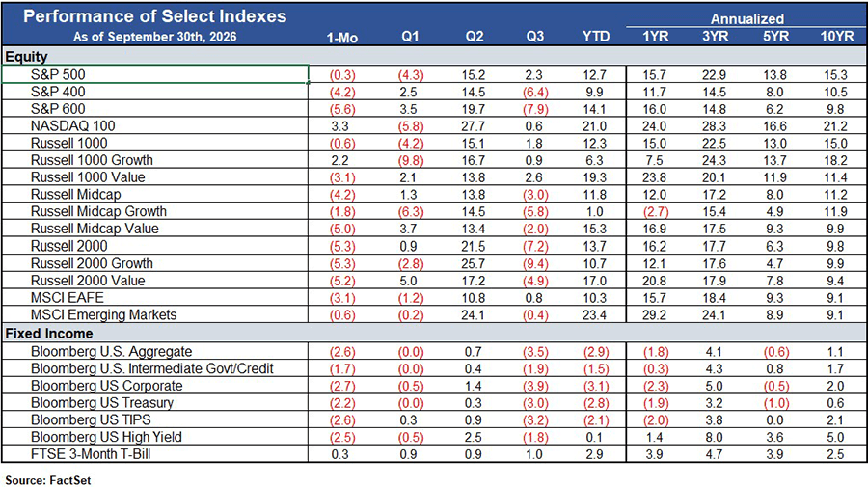
Task: Select the Russell 1000 Growth label
Action: [92, 160]
